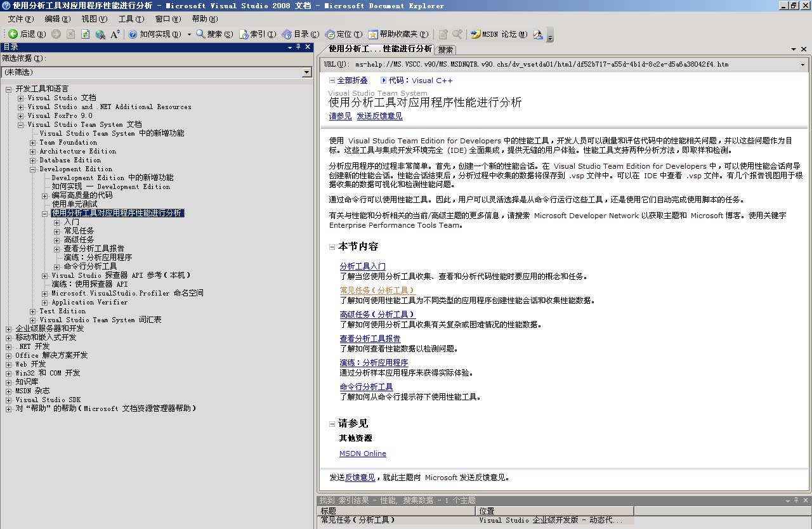812x529 pixels.
Task: Click the 位置 column header in results
Action: pyautogui.click(x=554, y=511)
